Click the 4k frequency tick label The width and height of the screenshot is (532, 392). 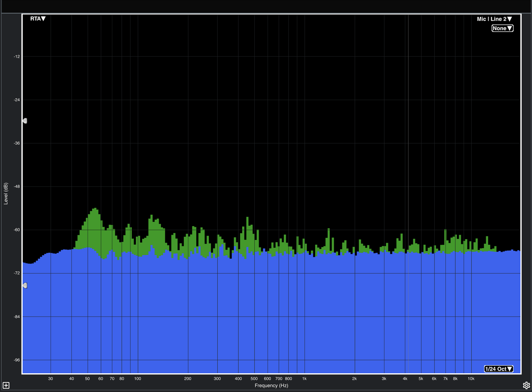(405, 379)
